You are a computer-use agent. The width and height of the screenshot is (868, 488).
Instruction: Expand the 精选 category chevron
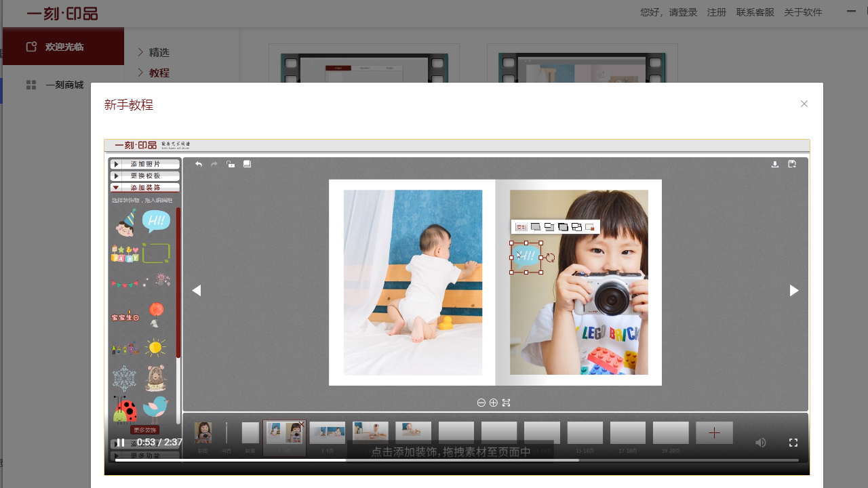[x=141, y=52]
